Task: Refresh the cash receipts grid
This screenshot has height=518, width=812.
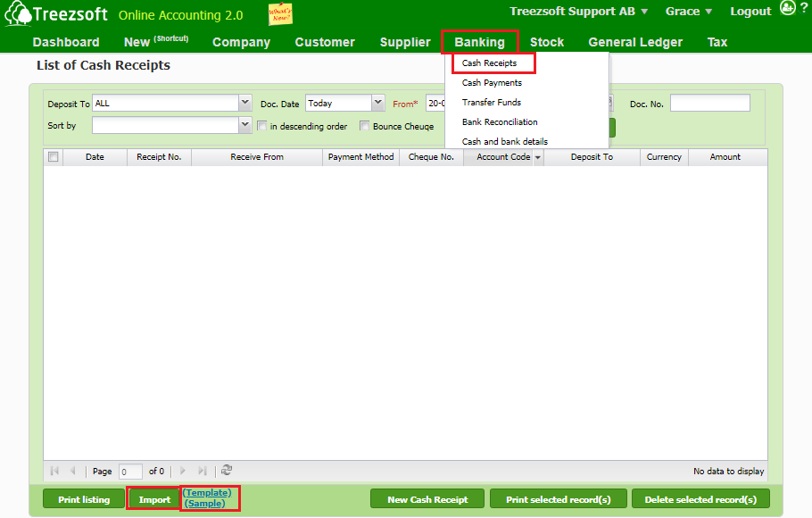Action: 227,471
